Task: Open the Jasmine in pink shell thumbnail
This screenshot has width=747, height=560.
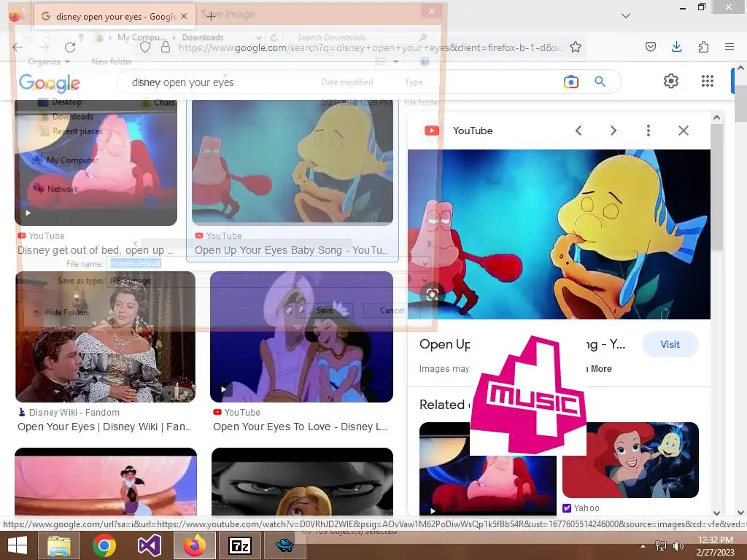Action: coord(106,482)
